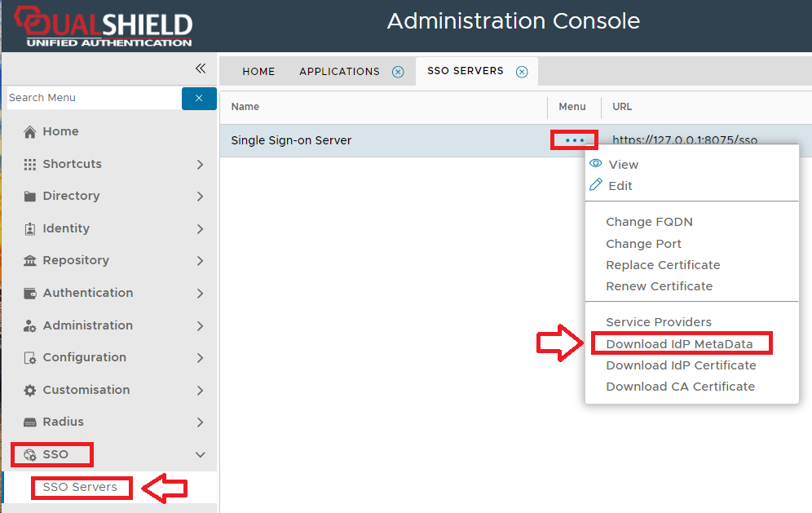Open SSO Servers in sidebar

click(80, 488)
